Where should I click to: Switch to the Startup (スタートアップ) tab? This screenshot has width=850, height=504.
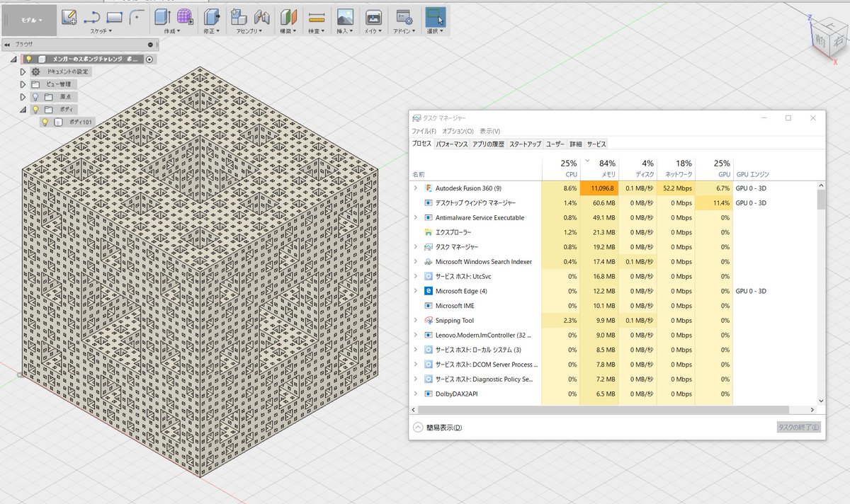(x=525, y=144)
